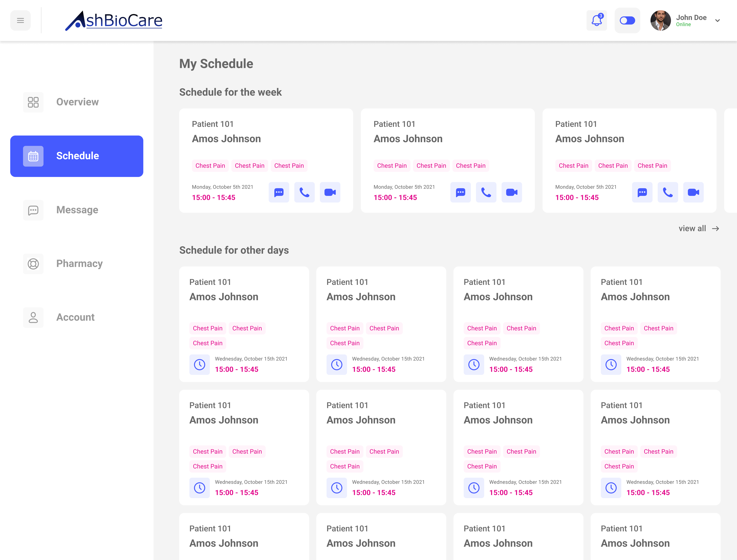Click chat icon on first weekly schedule card
The height and width of the screenshot is (560, 737).
tap(279, 192)
